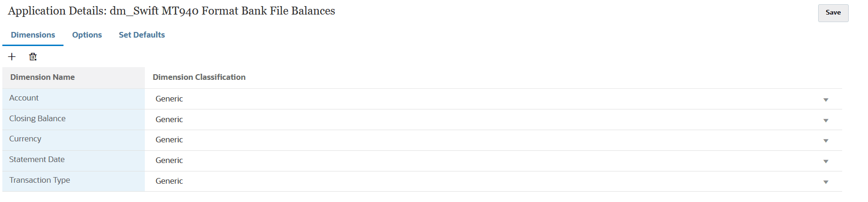
Task: Expand the Currency classification dropdown arrow
Action: [x=826, y=140]
